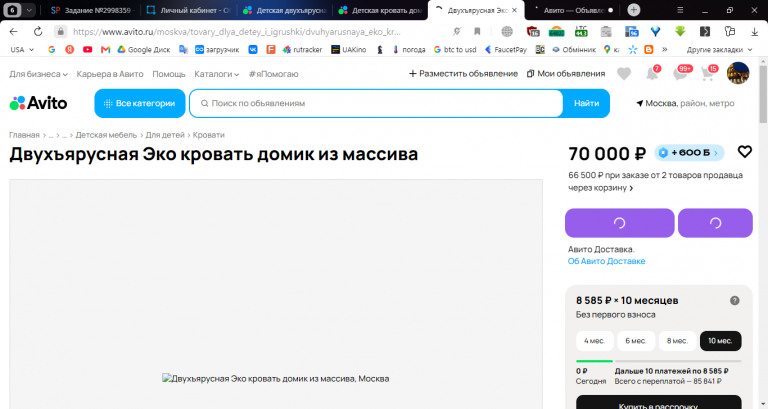Open favorites heart icon in header

click(x=624, y=73)
